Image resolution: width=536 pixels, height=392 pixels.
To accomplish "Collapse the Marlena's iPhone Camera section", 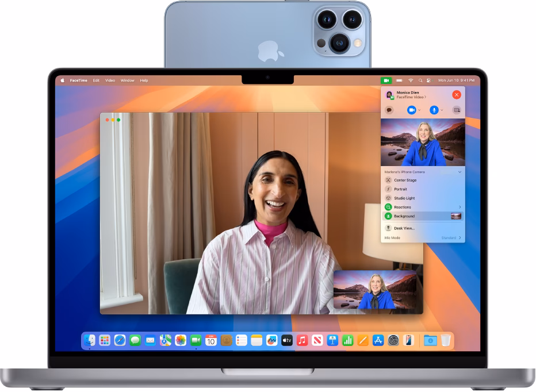I will (x=460, y=172).
